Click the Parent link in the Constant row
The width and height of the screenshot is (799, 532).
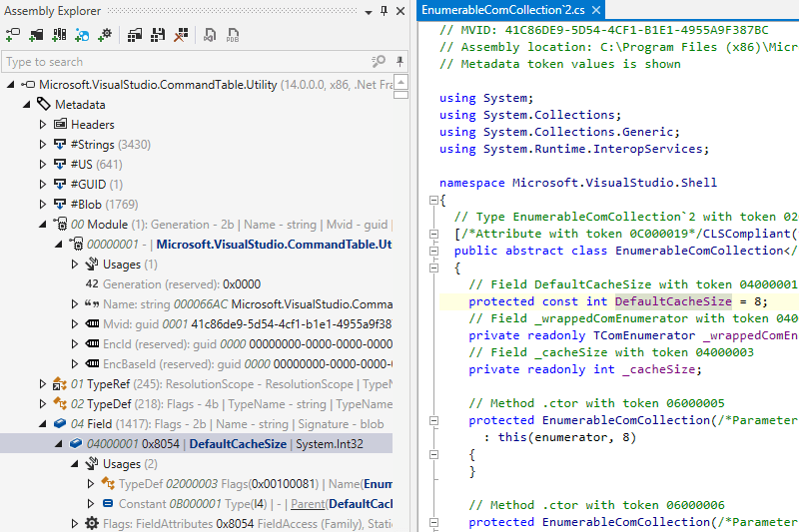(309, 504)
